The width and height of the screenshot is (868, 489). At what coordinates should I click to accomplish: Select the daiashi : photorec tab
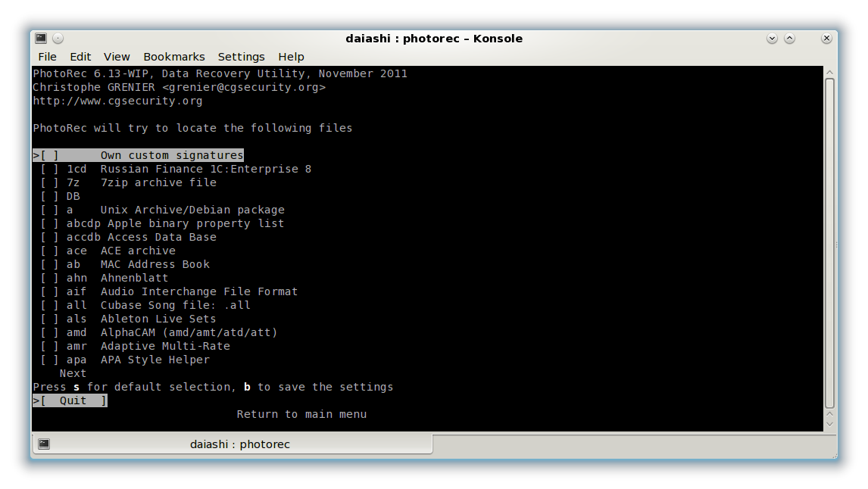(233, 444)
